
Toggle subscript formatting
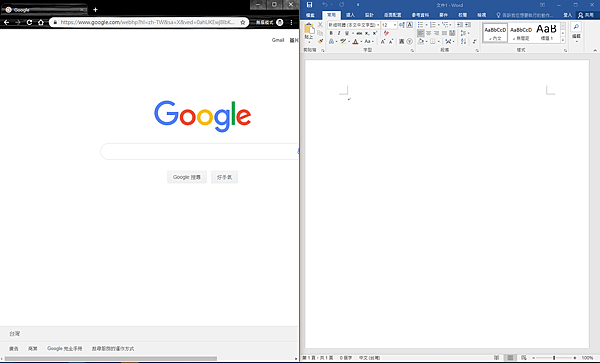(367, 33)
